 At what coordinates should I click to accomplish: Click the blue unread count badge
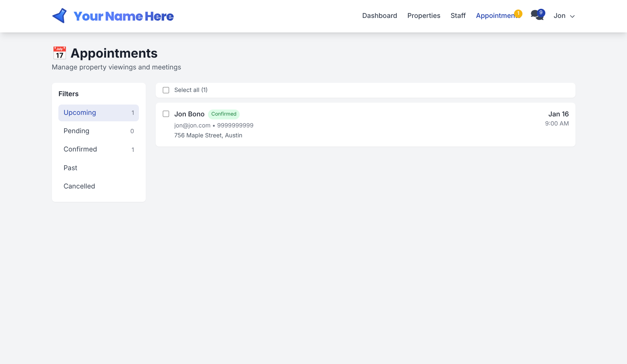coord(541,13)
